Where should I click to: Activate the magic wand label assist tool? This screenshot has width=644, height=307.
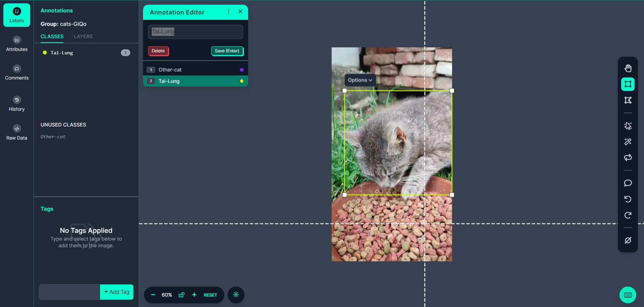[628, 142]
